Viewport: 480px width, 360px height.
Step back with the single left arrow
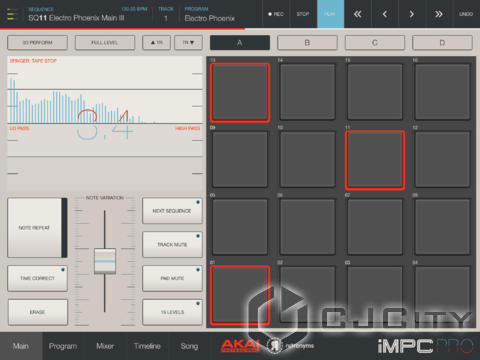pyautogui.click(x=385, y=14)
